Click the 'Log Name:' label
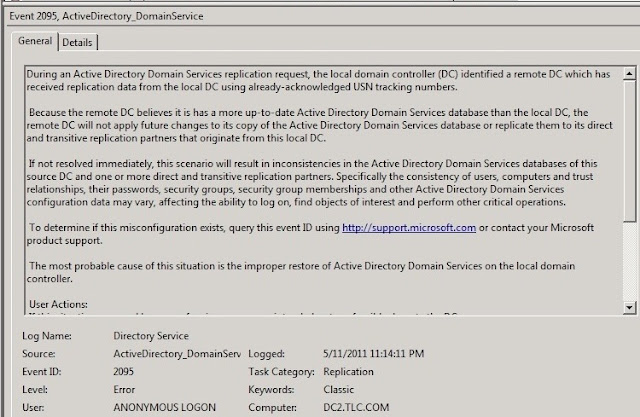Viewport: 640px width, 417px height. tap(47, 336)
